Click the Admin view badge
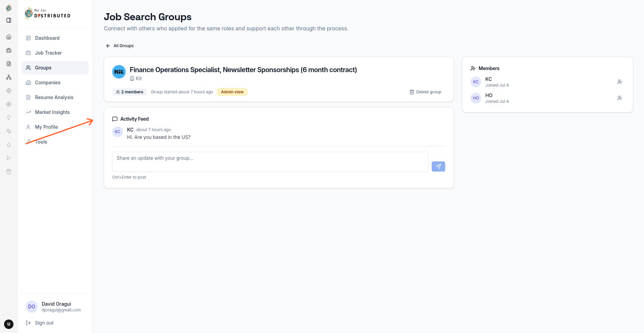 pyautogui.click(x=232, y=92)
